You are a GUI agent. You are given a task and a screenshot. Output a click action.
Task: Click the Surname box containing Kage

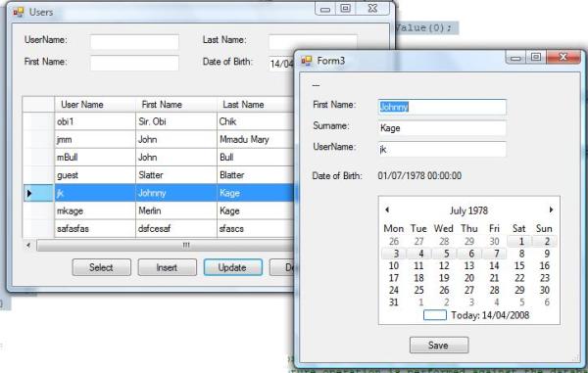coord(442,128)
